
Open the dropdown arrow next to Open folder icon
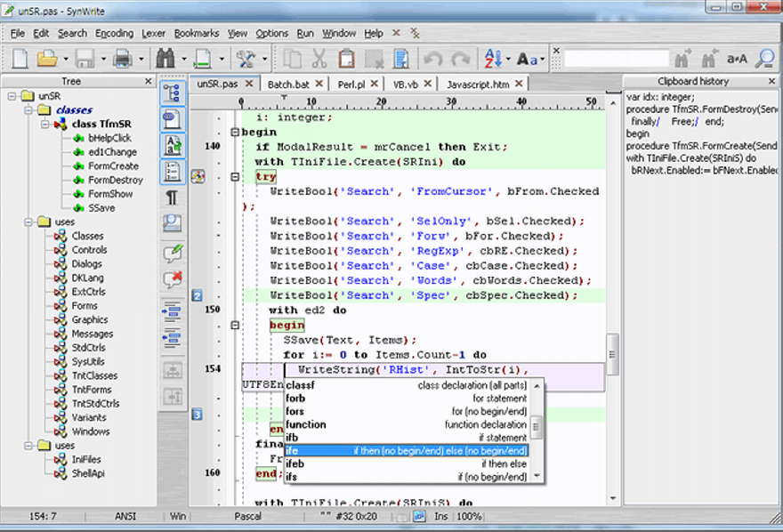click(x=64, y=60)
